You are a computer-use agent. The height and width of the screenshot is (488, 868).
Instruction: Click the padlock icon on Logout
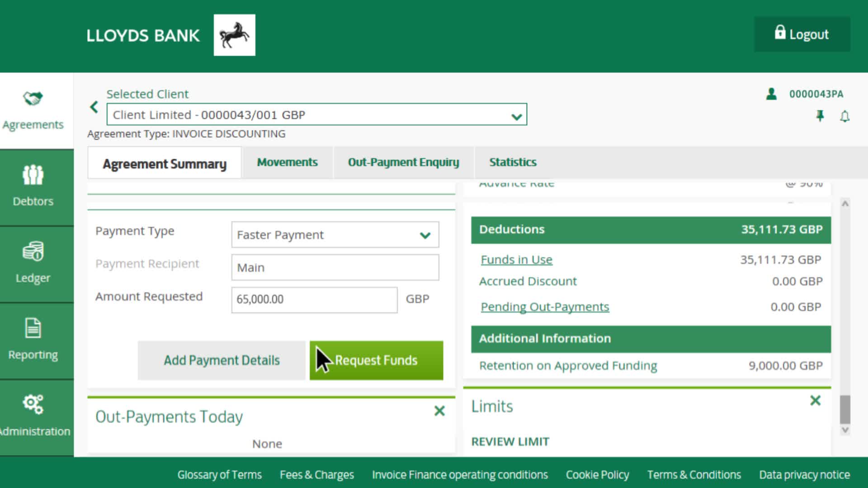coord(780,33)
